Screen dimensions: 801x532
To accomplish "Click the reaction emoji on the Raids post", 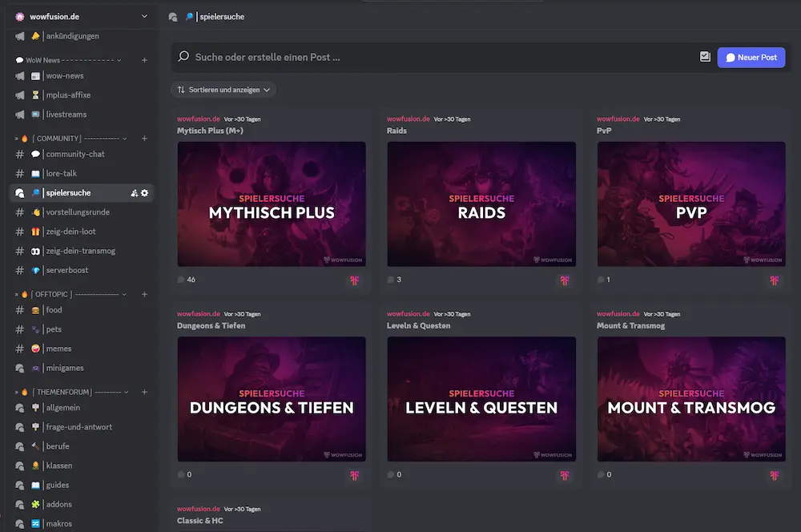I will click(564, 280).
